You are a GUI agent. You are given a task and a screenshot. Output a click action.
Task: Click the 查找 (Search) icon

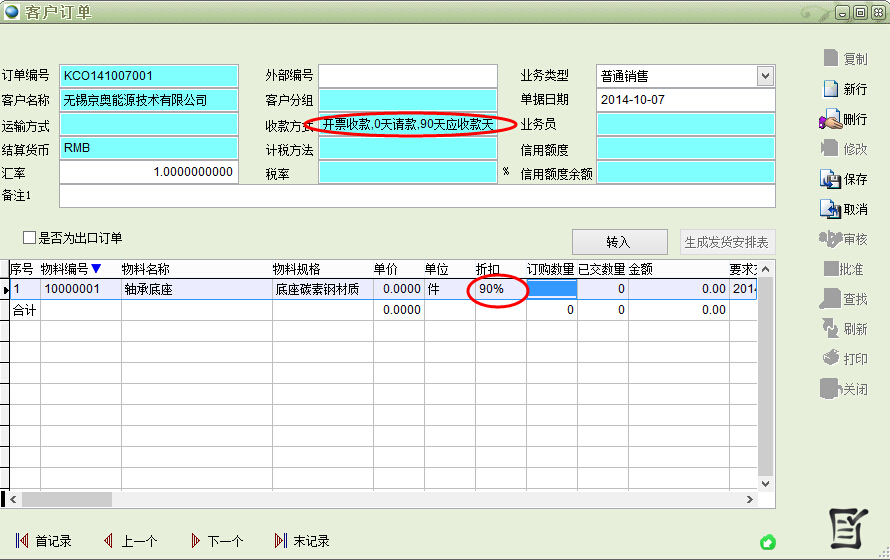pyautogui.click(x=830, y=299)
